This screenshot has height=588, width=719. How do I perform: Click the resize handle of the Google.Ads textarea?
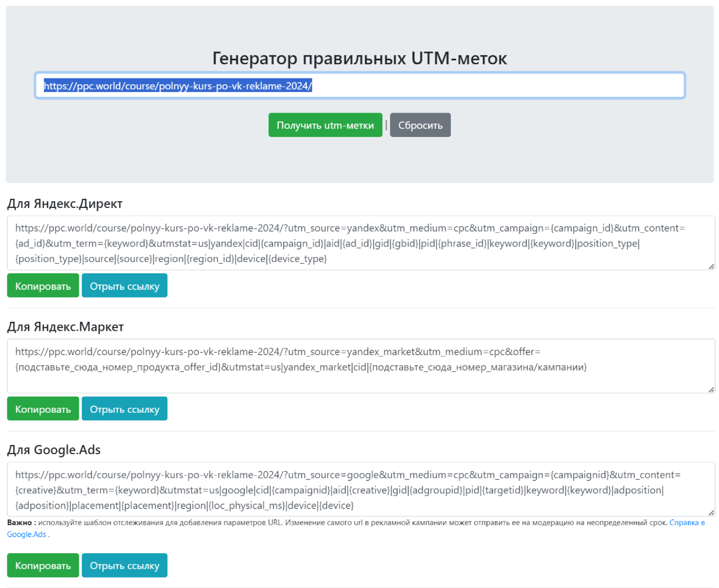point(711,513)
